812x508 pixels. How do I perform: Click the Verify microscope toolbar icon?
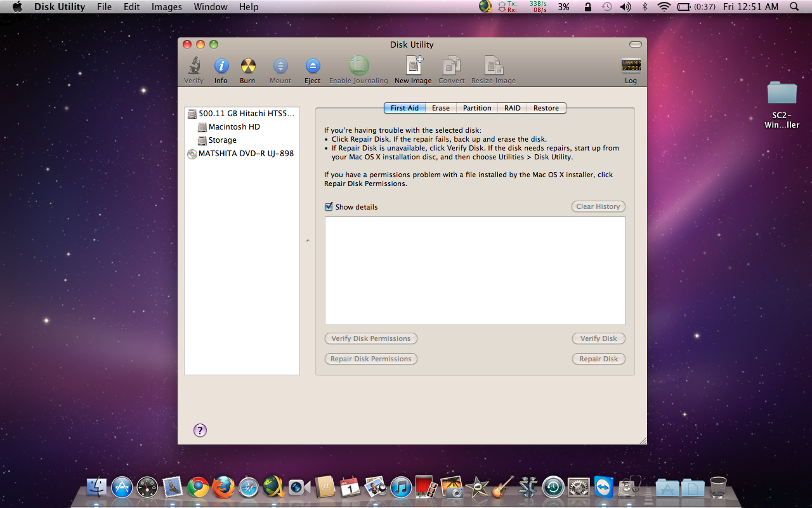193,70
